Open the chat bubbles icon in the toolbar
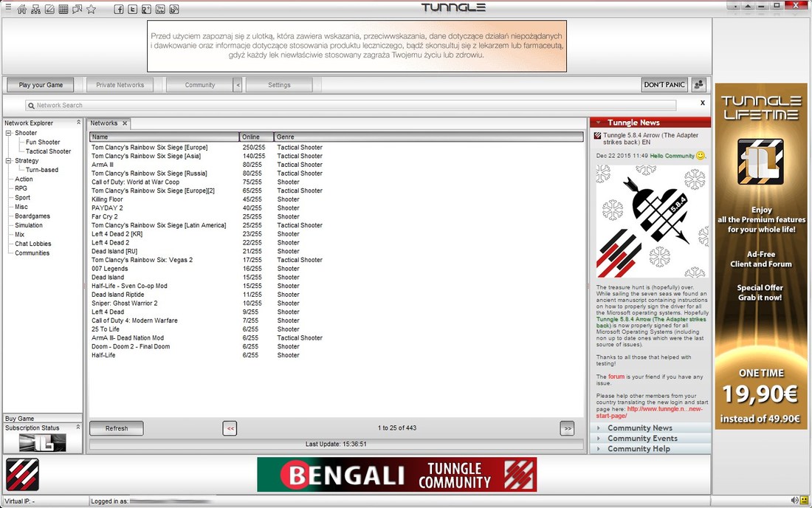The width and height of the screenshot is (812, 508). (x=78, y=9)
